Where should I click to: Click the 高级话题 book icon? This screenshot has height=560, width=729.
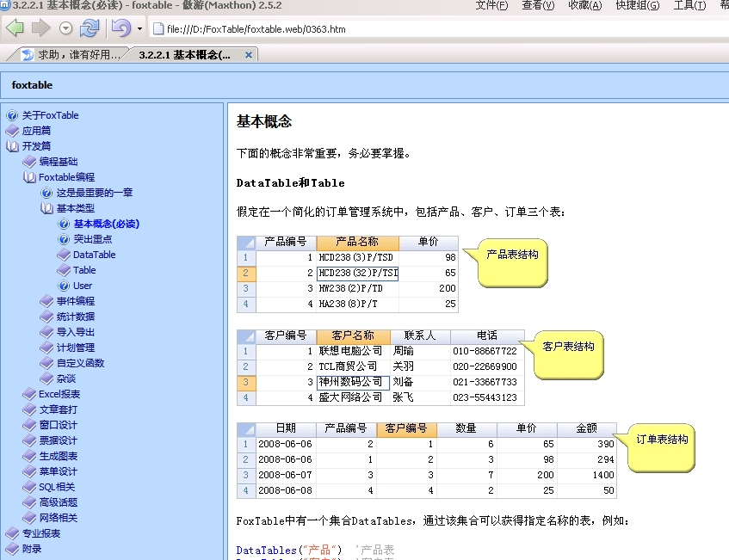30,502
